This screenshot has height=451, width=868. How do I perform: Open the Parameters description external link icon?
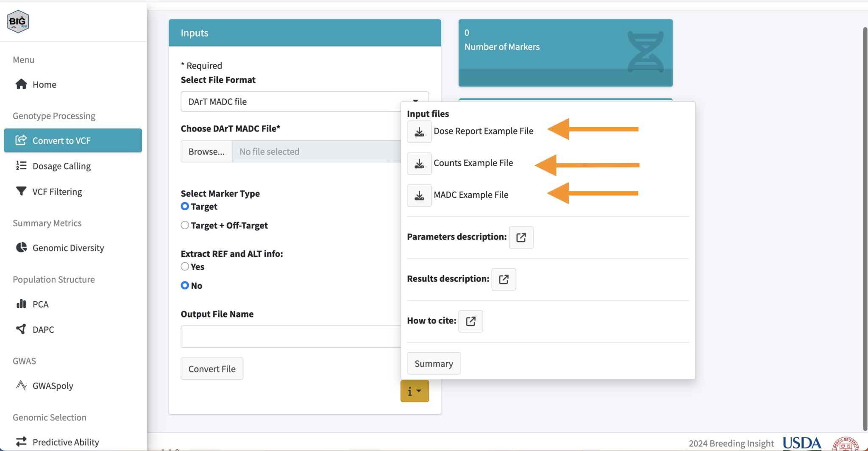pos(521,237)
